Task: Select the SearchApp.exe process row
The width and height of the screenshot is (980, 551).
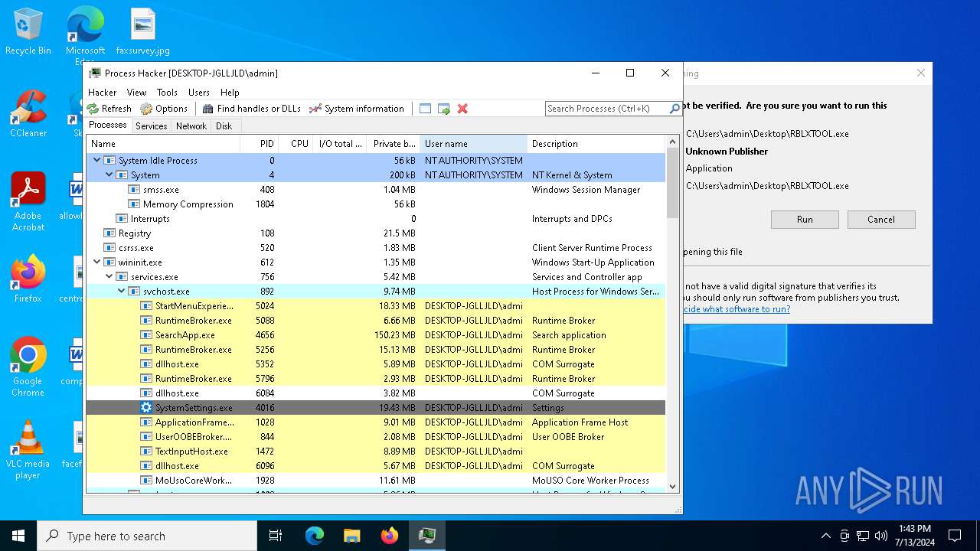Action: click(x=375, y=335)
